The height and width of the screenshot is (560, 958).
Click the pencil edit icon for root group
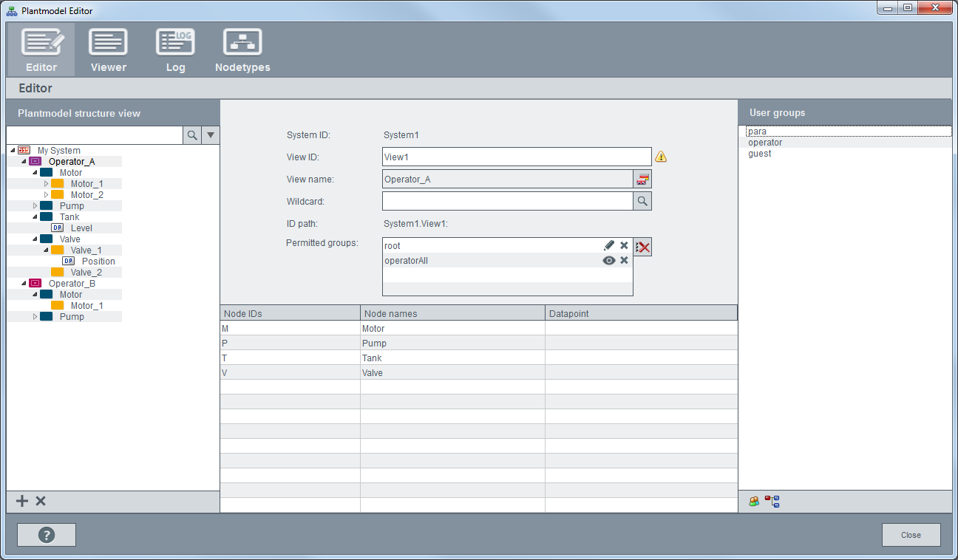coord(609,245)
